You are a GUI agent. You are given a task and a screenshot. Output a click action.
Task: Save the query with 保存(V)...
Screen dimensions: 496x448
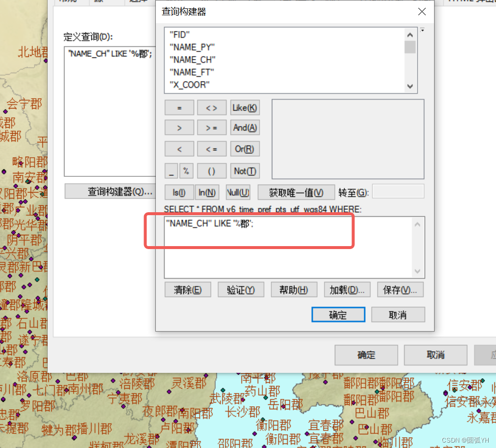pyautogui.click(x=400, y=290)
